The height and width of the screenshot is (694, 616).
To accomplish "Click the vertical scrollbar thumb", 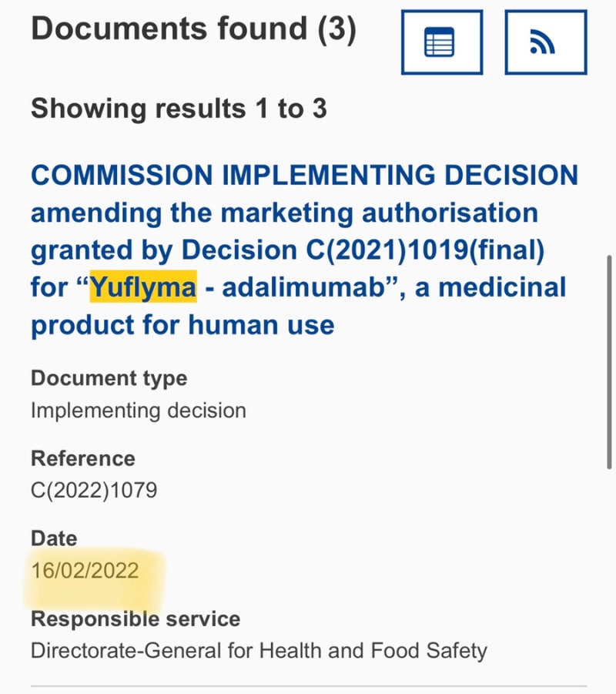I will [610, 362].
